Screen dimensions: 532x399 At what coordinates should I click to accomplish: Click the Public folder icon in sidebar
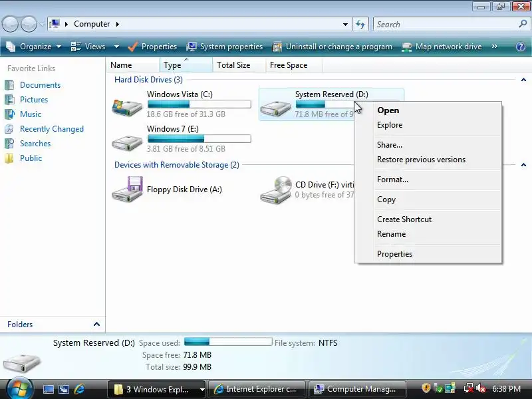coord(9,158)
